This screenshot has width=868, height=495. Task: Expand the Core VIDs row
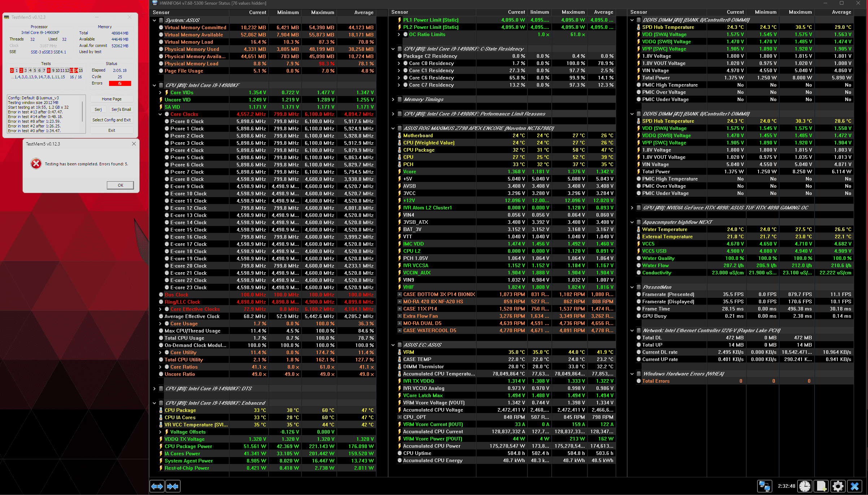coord(160,92)
